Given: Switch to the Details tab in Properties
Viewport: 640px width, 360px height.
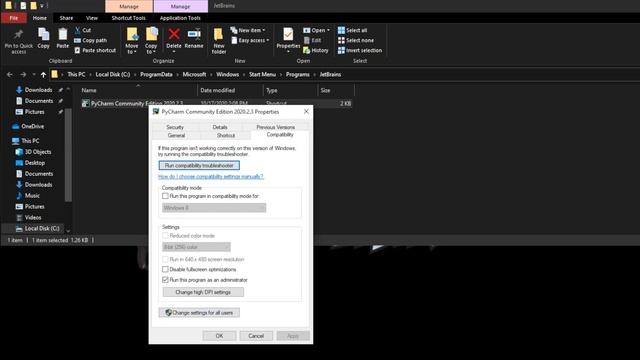Looking at the screenshot, I should click(220, 127).
